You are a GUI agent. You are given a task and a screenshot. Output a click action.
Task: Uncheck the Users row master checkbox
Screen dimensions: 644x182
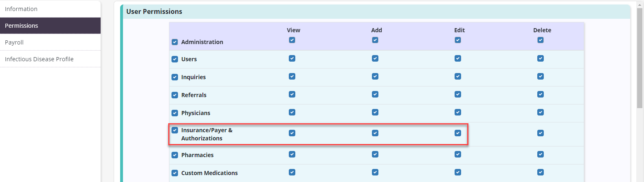175,59
